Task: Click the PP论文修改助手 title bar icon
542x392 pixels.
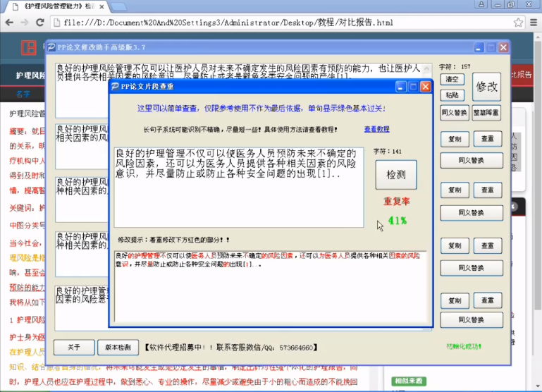Action: pos(51,47)
